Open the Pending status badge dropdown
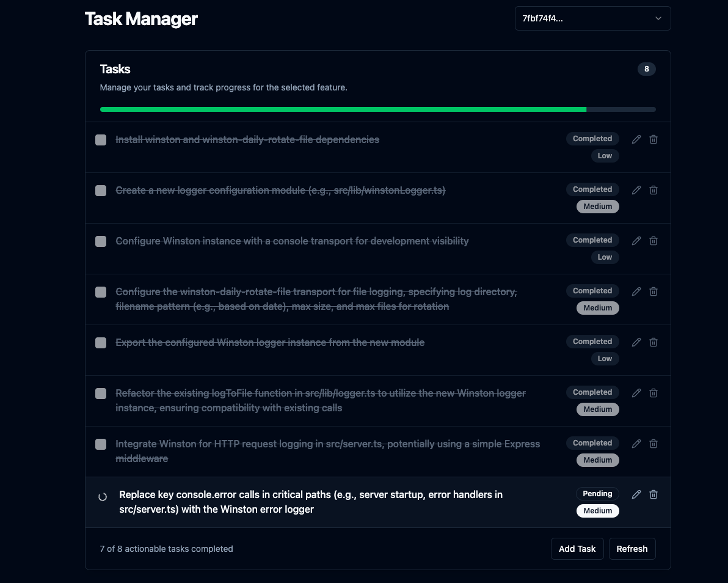The width and height of the screenshot is (728, 583). point(597,493)
